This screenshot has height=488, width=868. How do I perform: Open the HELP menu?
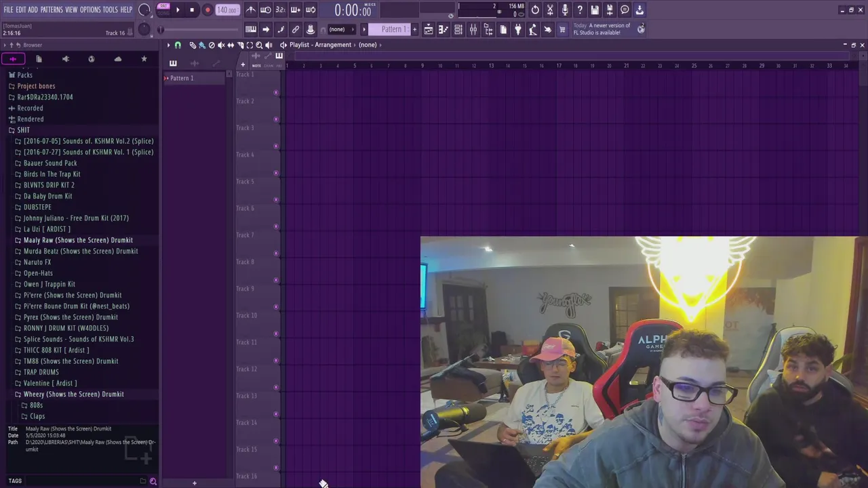click(126, 9)
